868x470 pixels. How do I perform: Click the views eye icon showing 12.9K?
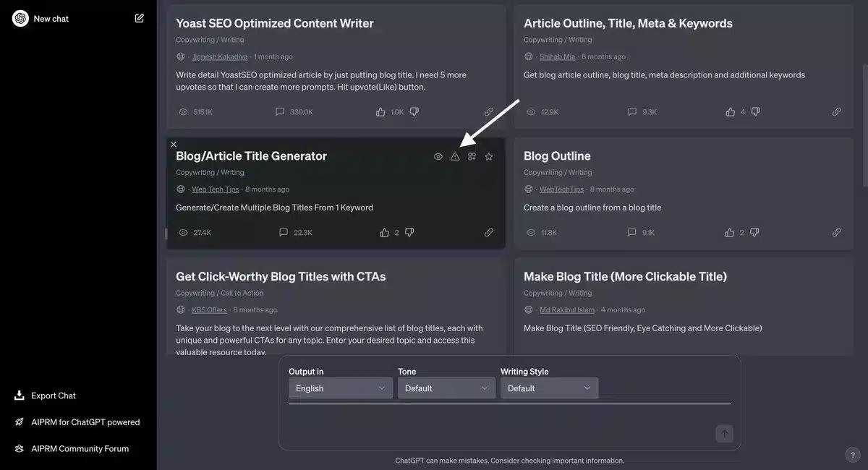[x=531, y=112]
